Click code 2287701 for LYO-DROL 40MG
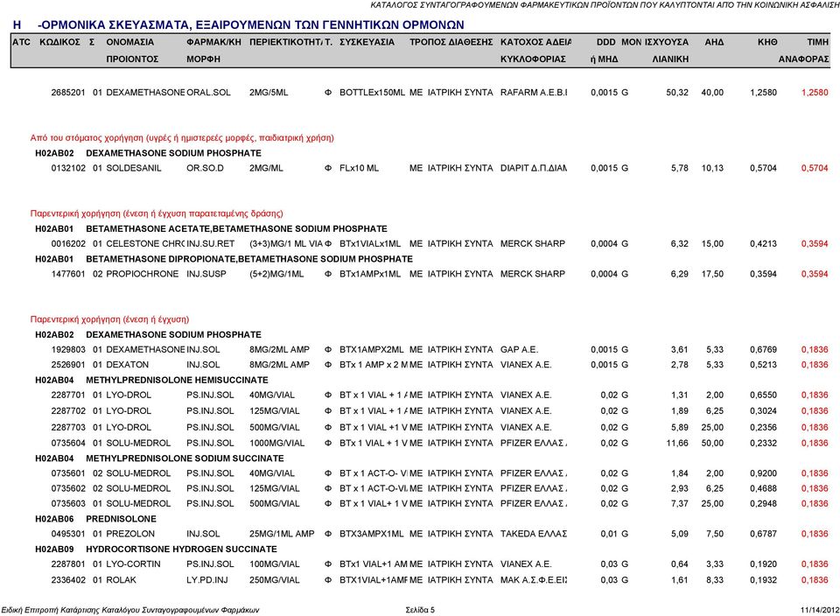This screenshot has width=840, height=616. (68, 395)
